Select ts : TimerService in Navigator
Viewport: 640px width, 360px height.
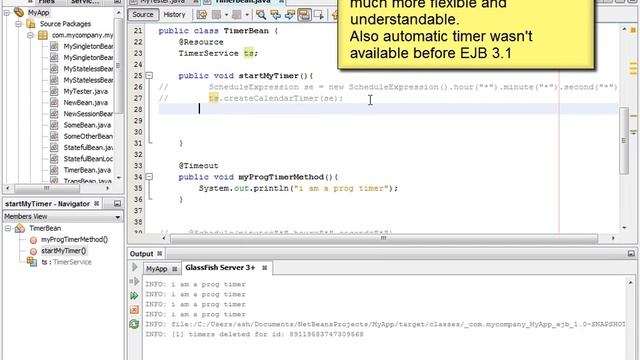click(66, 262)
